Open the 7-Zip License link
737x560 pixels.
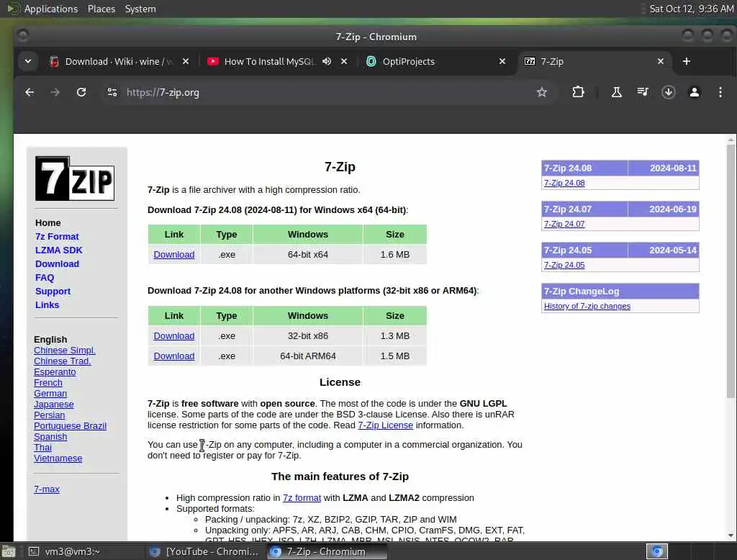385,425
